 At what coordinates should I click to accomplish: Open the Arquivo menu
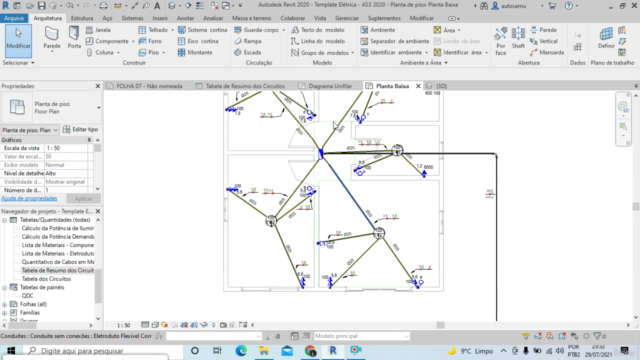(x=14, y=18)
